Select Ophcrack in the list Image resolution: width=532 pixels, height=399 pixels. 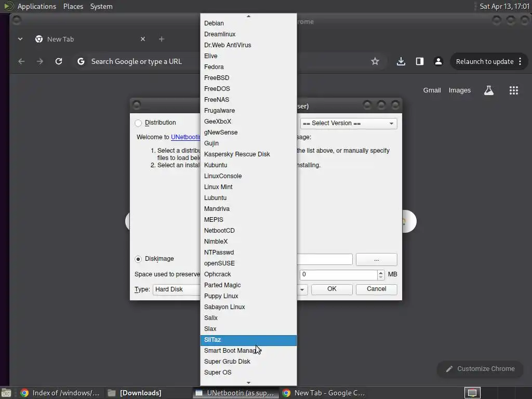click(x=248, y=274)
